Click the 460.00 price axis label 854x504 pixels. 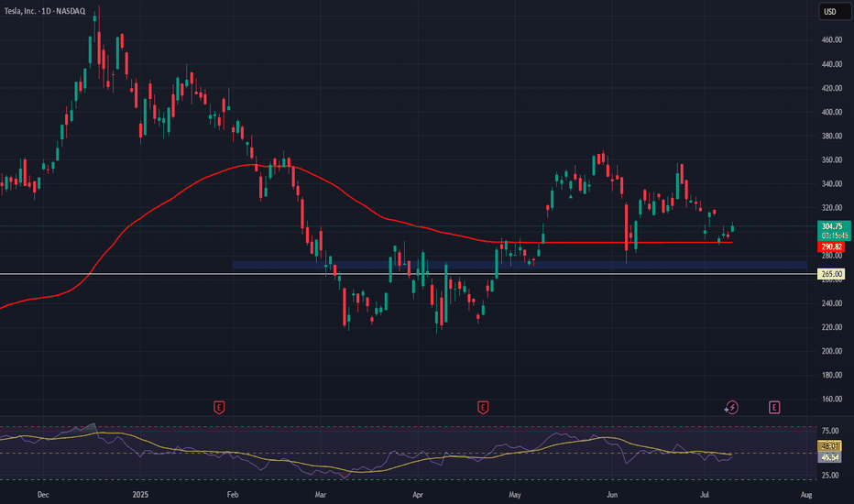tap(832, 39)
